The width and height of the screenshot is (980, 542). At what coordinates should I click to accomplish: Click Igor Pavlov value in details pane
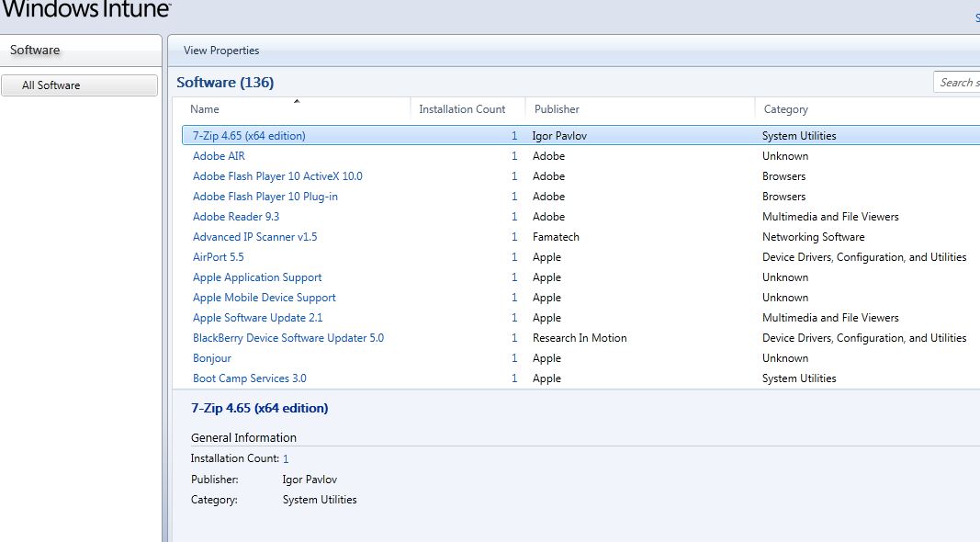[310, 480]
